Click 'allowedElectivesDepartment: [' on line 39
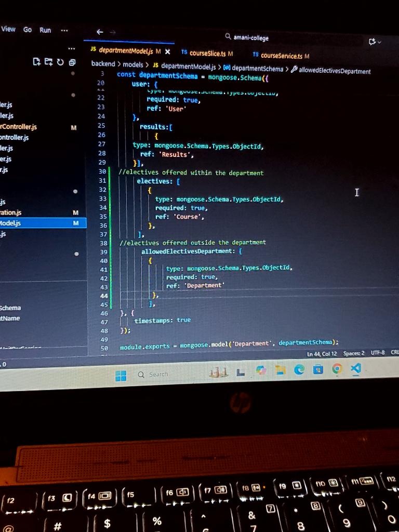The height and width of the screenshot is (532, 399). [x=192, y=251]
